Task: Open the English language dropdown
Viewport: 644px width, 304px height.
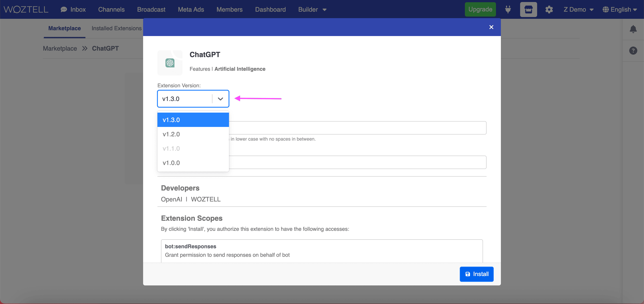Action: click(x=620, y=9)
